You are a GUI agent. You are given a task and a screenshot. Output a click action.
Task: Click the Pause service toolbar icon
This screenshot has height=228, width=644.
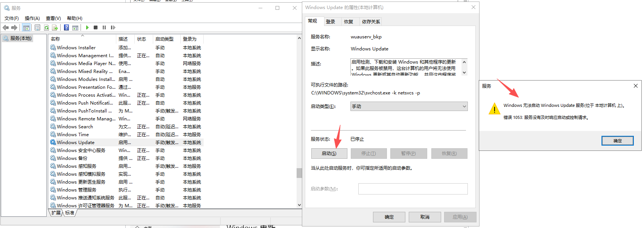pyautogui.click(x=104, y=27)
